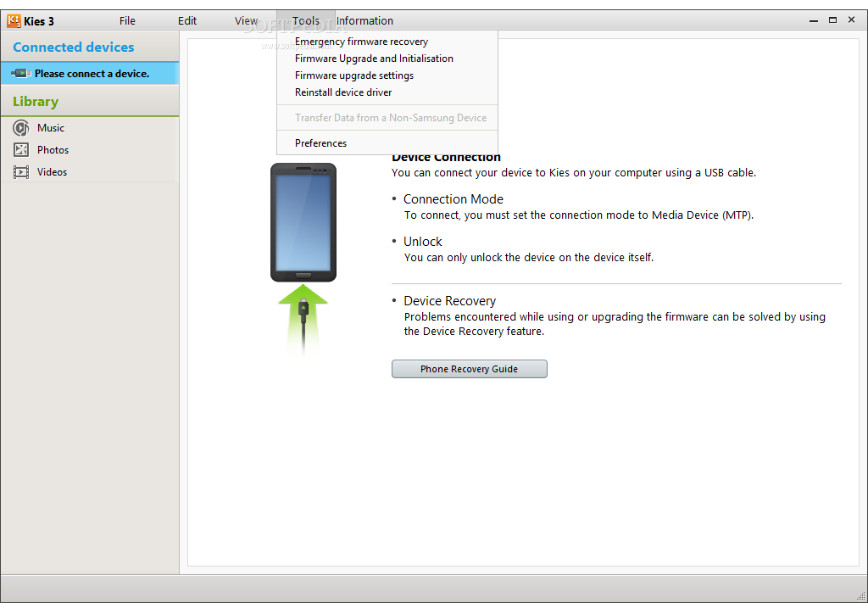
Task: Open Firmware upgrade settings
Action: tap(354, 75)
